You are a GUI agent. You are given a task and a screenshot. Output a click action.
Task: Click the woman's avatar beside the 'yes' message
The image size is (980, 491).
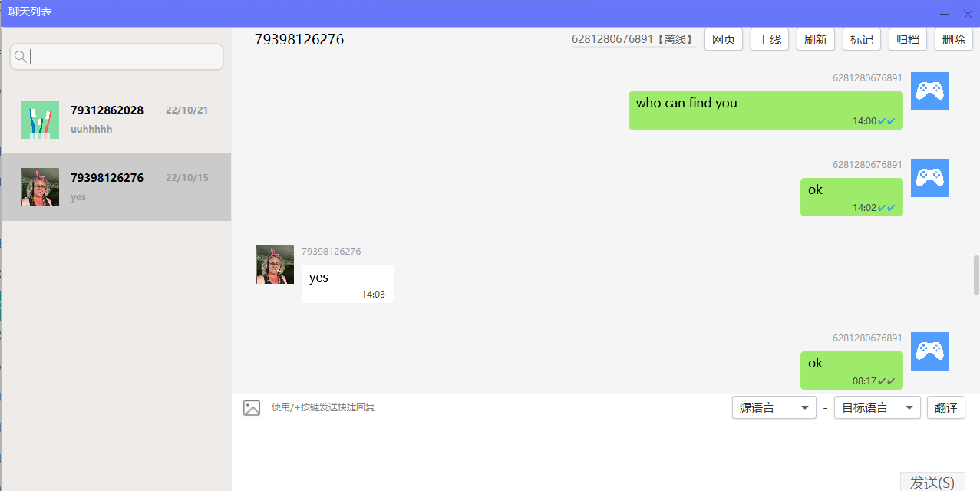point(275,265)
